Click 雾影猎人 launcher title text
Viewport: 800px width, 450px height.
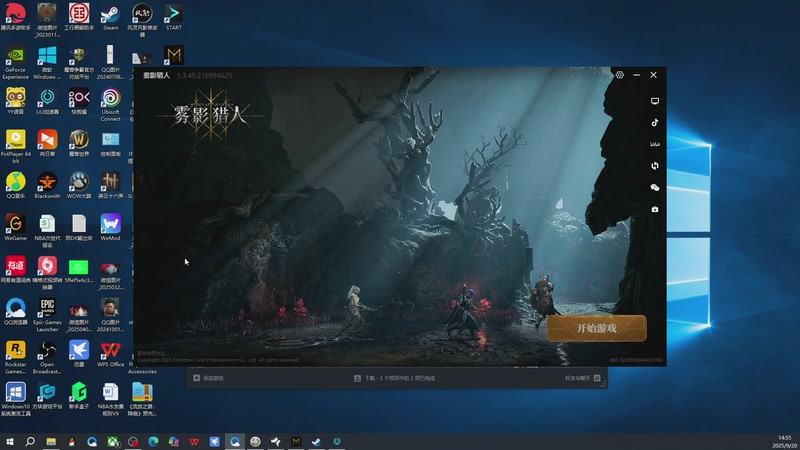coord(156,76)
